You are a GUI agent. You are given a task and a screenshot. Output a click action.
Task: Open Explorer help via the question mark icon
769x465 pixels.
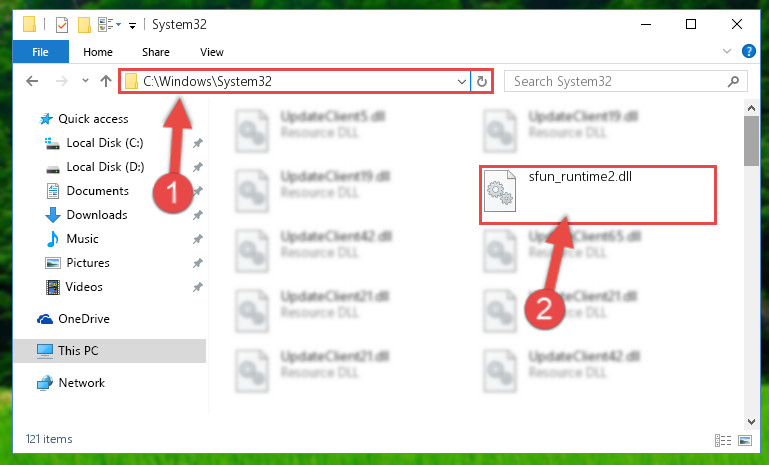[x=748, y=51]
